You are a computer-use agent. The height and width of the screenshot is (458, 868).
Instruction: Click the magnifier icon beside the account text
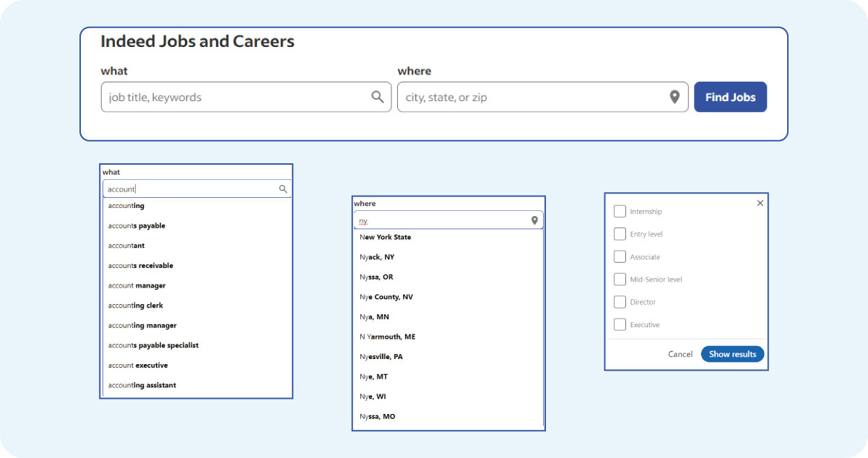(282, 189)
